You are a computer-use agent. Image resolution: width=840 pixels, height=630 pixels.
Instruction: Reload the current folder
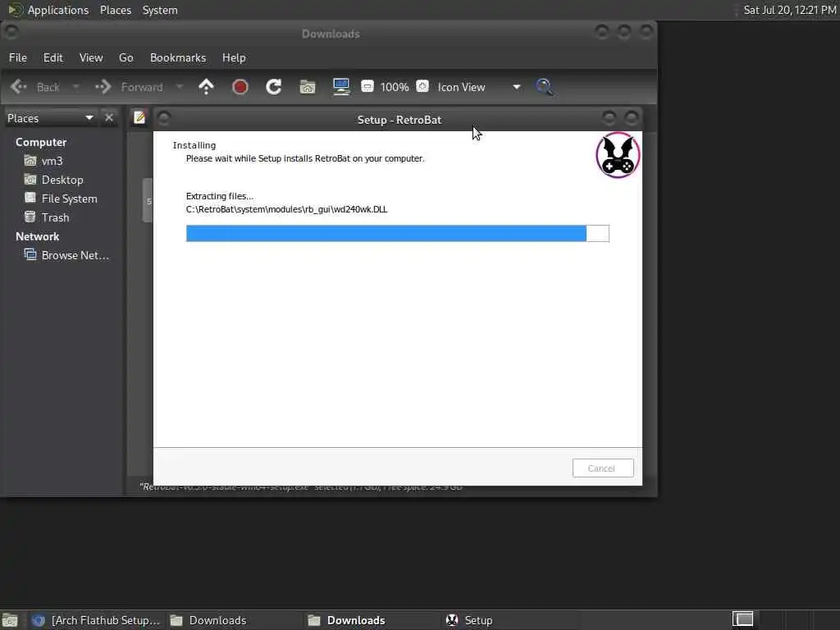(x=274, y=87)
